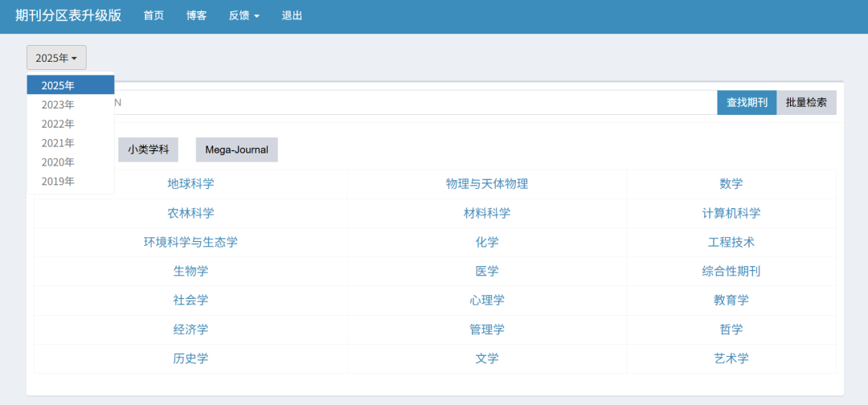Go to 首页 in the navbar

pos(154,15)
